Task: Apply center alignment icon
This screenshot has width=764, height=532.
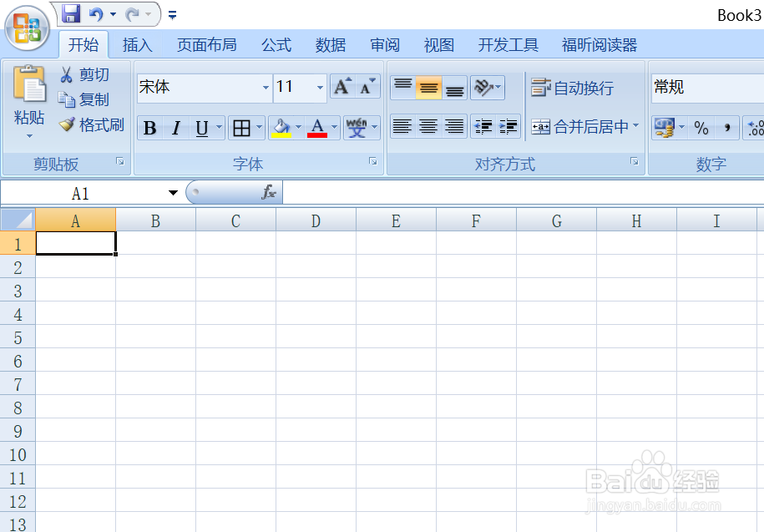Action: (428, 126)
